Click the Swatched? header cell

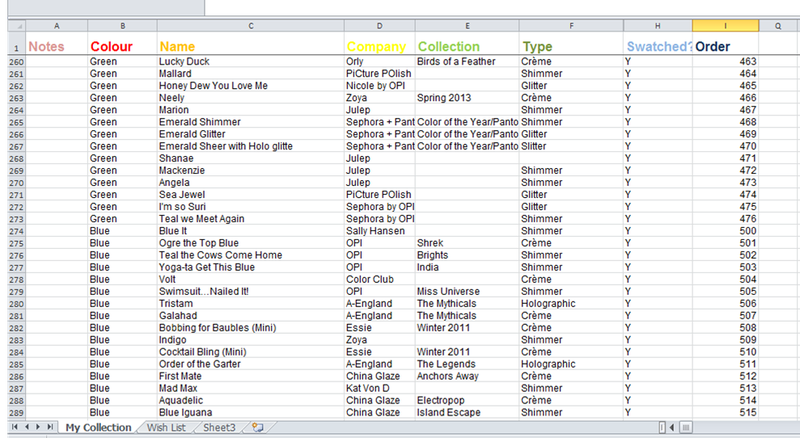[658, 43]
